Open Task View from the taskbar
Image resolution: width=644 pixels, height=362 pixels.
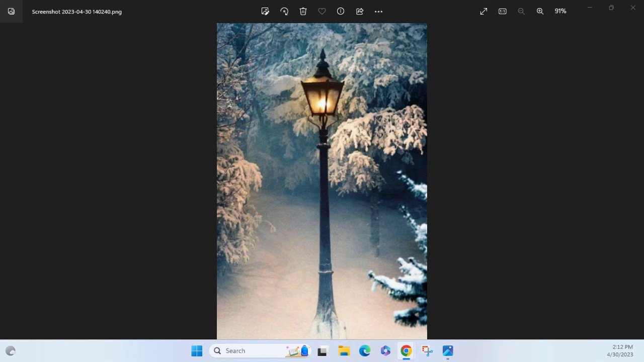(x=323, y=351)
